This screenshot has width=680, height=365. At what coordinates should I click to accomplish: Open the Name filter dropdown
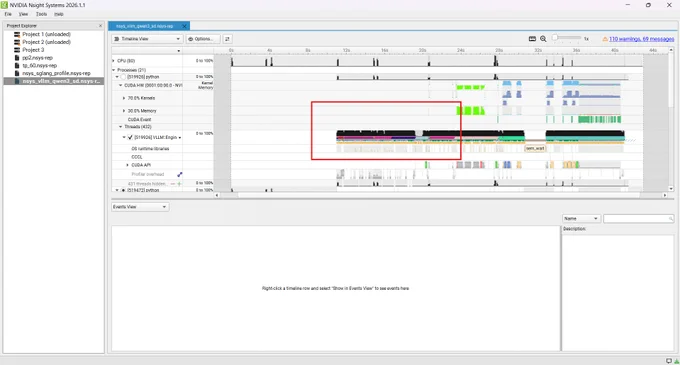tap(581, 218)
